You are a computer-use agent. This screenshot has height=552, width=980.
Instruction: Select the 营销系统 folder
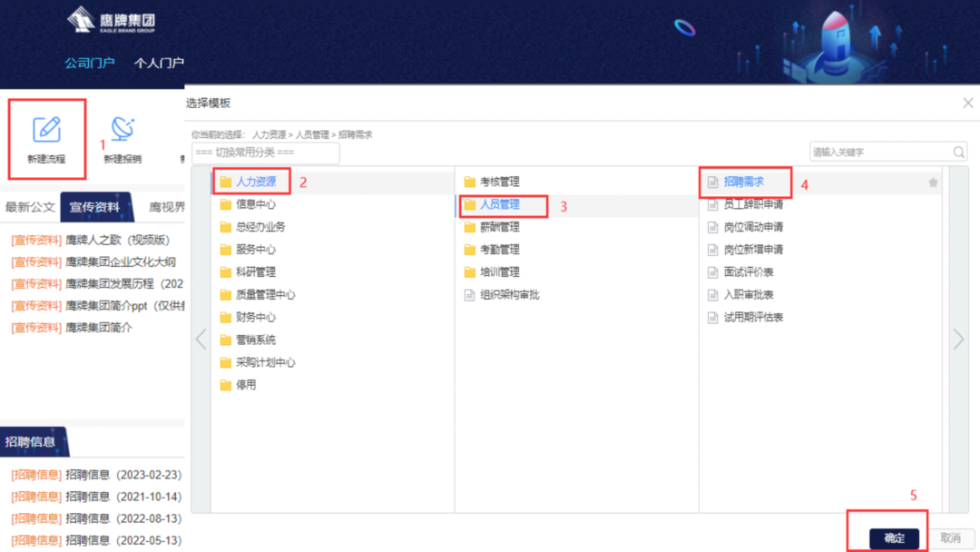[248, 340]
